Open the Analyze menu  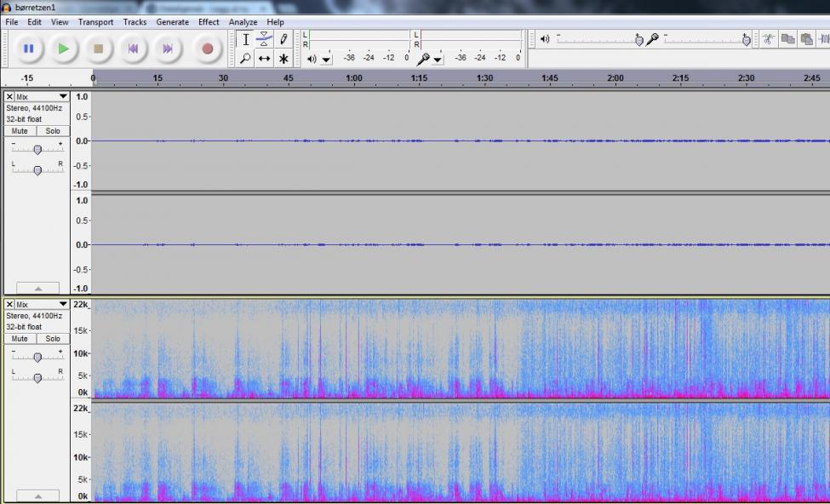point(243,22)
